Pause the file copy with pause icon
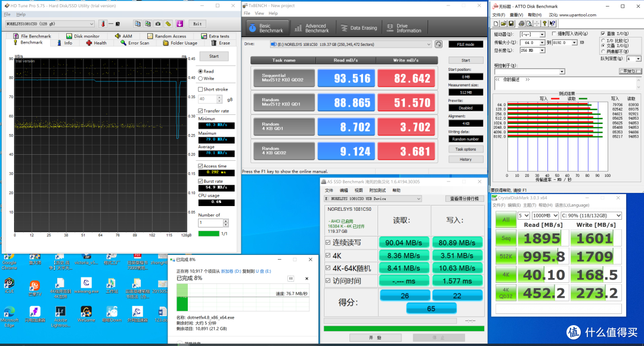This screenshot has height=346, width=644. click(291, 278)
